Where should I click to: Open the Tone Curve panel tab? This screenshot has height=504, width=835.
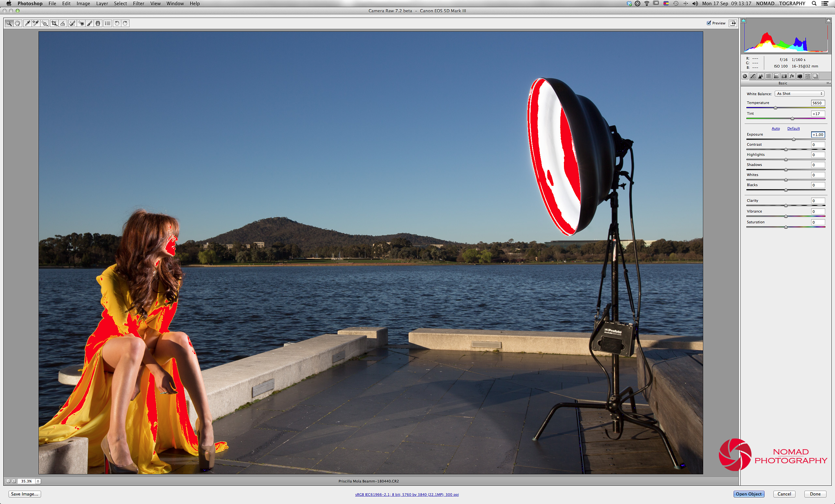point(753,76)
